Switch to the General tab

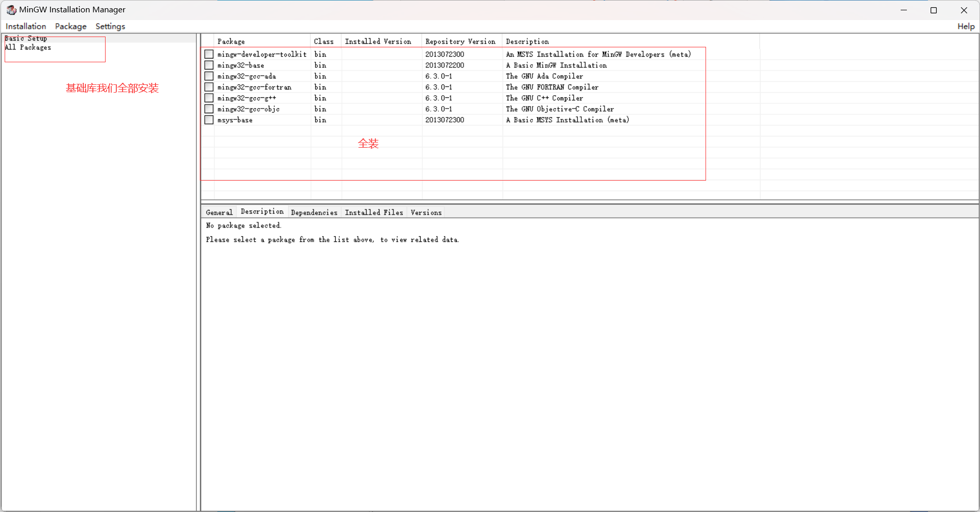[219, 213]
